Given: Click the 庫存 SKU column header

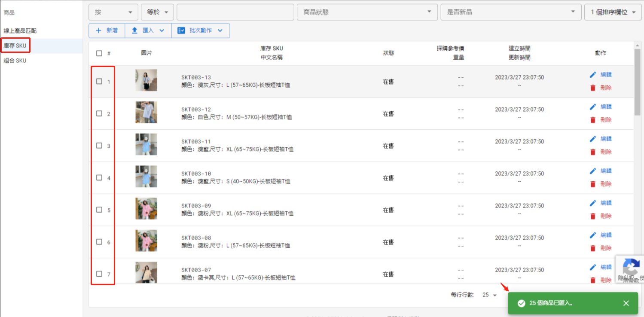Looking at the screenshot, I should point(272,49).
